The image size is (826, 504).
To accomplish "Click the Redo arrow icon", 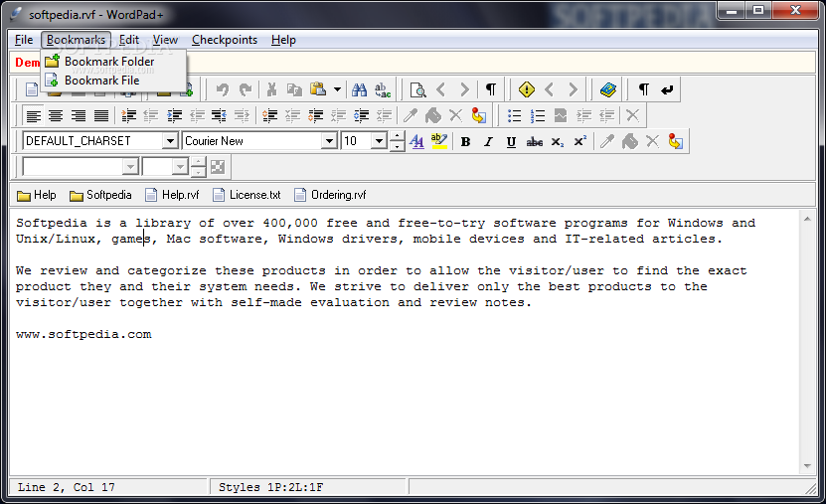I will [x=246, y=90].
